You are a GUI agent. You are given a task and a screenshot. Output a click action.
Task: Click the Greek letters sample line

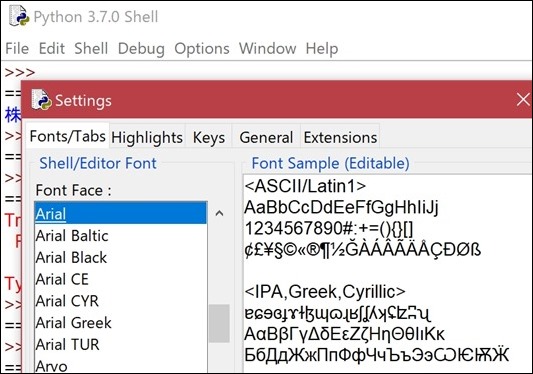pyautogui.click(x=344, y=334)
